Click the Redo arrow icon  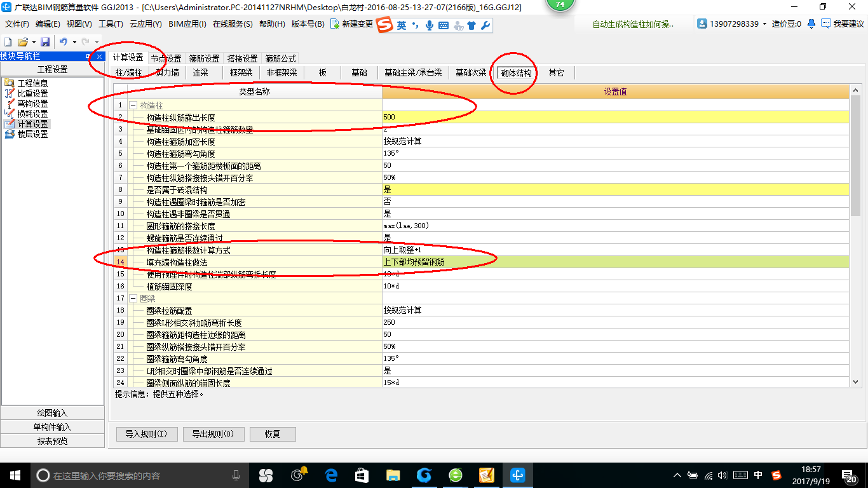point(85,42)
